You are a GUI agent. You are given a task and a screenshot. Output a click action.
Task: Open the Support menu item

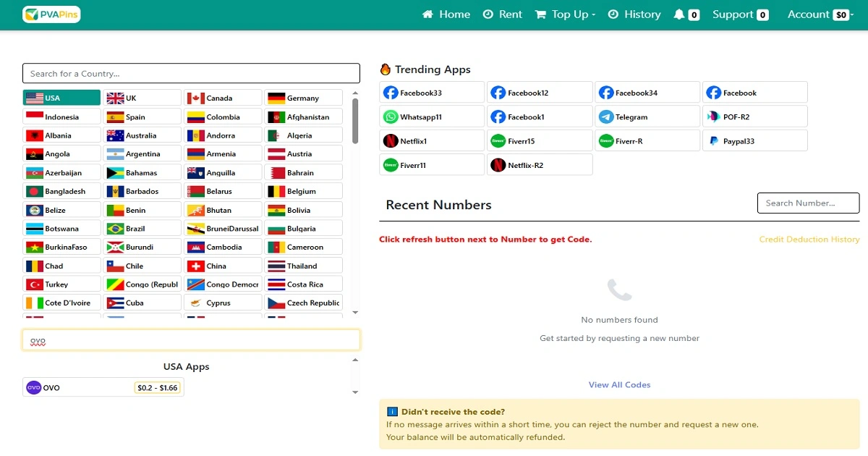740,14
